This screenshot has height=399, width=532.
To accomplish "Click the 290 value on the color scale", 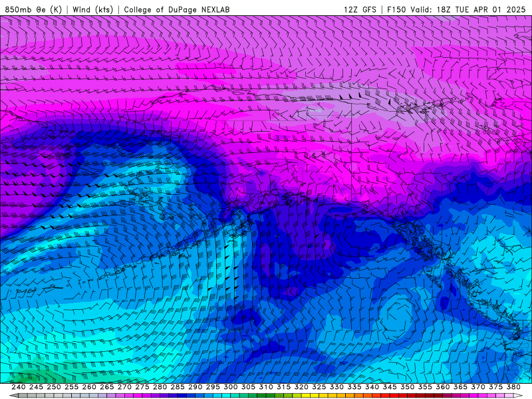I will (195, 387).
